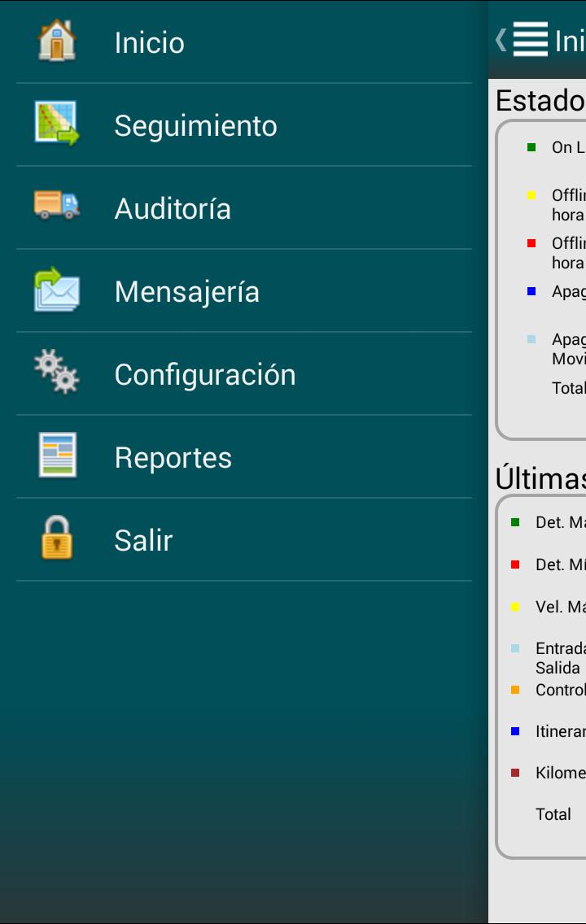
Task: Select Auditoría text in the drawer
Action: point(173,209)
